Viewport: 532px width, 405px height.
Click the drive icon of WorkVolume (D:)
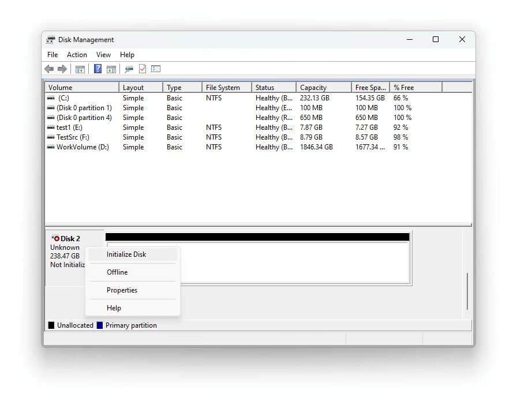point(51,147)
